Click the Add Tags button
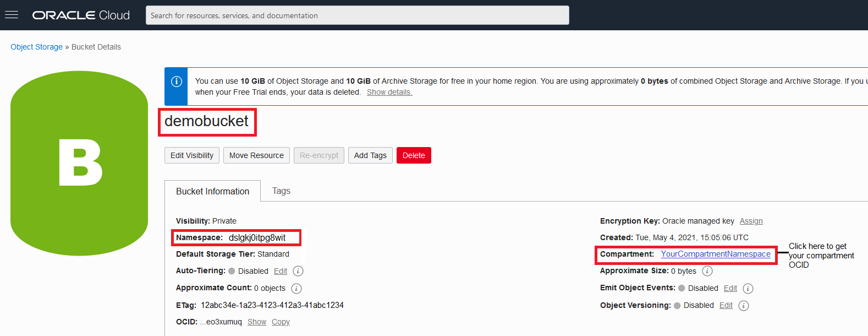Screen dimensions: 868x336 pos(370,155)
